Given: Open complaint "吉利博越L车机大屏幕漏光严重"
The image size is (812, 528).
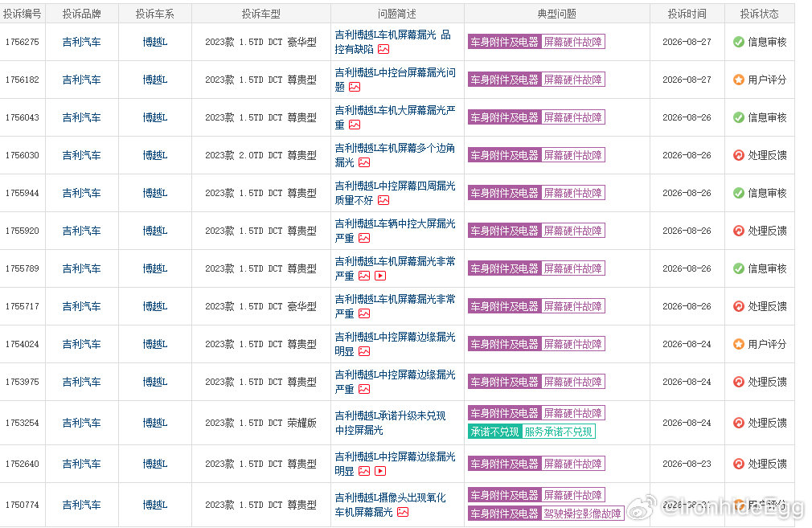Looking at the screenshot, I should (395, 117).
